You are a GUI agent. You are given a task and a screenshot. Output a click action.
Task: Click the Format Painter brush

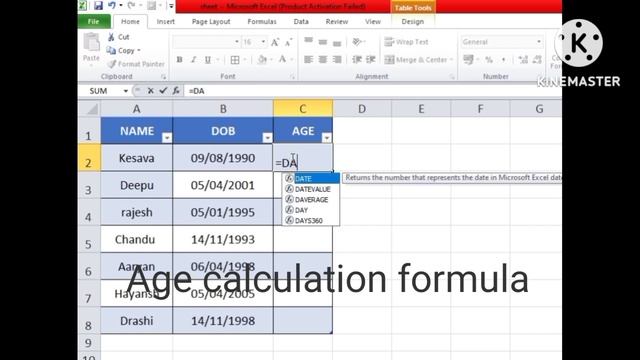[x=136, y=64]
